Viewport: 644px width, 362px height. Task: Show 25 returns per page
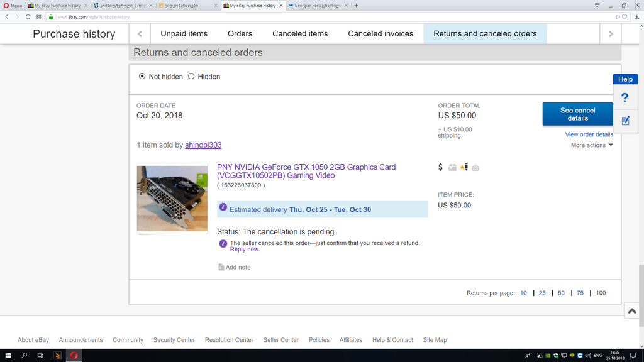pos(542,293)
